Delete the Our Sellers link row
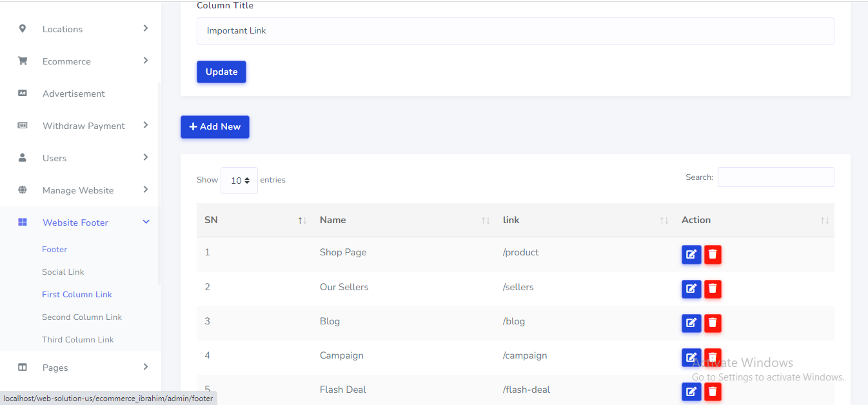 click(713, 289)
